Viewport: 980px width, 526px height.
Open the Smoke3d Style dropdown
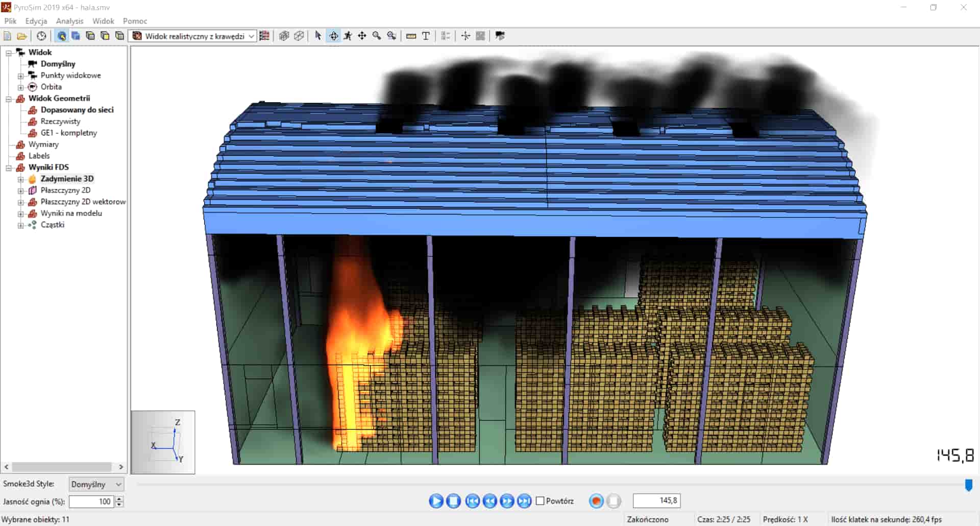pos(96,484)
